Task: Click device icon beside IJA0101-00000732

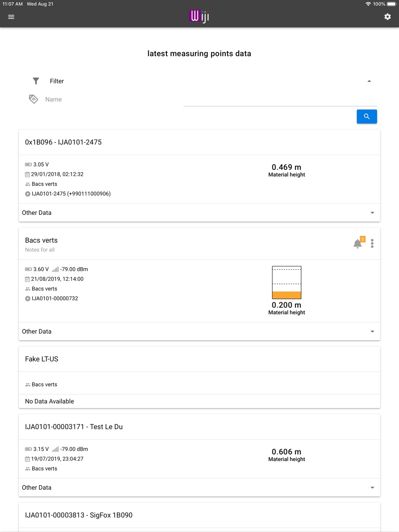Action: (x=28, y=299)
